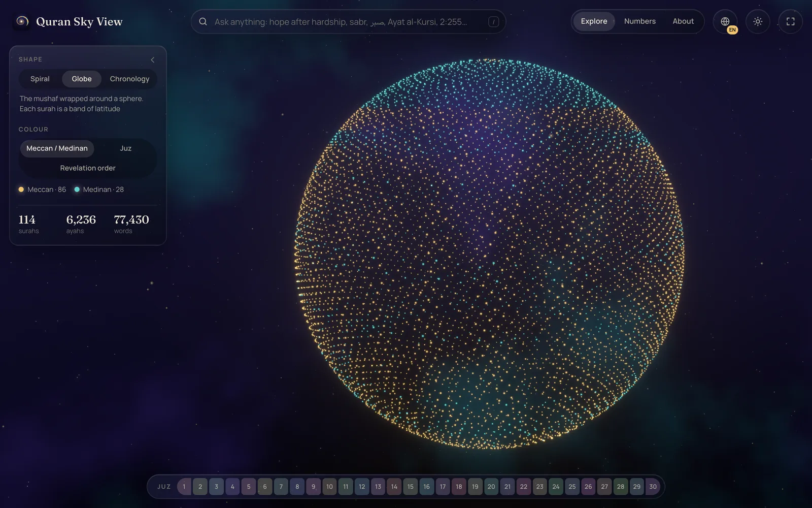
Task: Jump to Juz 7
Action: (x=281, y=487)
